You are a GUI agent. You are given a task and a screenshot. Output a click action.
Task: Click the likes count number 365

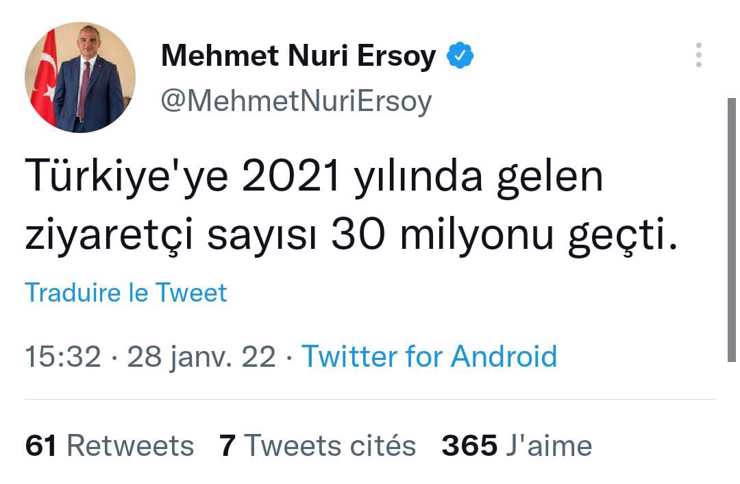(469, 445)
